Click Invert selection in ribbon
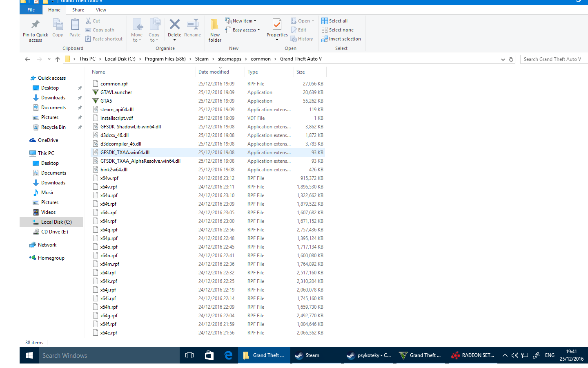588x368 pixels. click(x=341, y=39)
